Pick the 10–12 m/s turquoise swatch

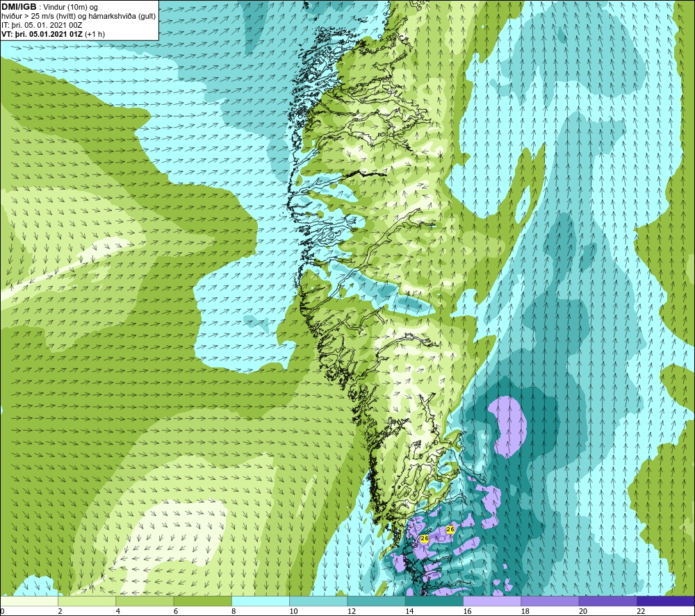[318, 601]
